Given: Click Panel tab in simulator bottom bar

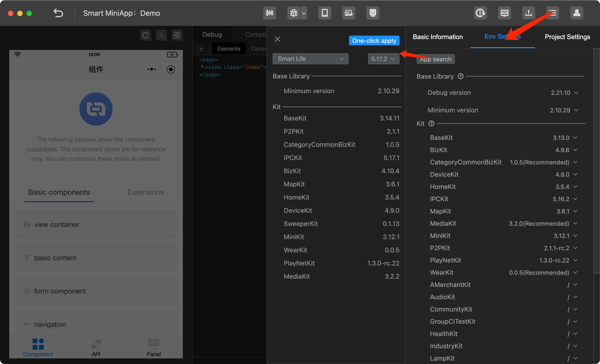Looking at the screenshot, I should [x=154, y=347].
